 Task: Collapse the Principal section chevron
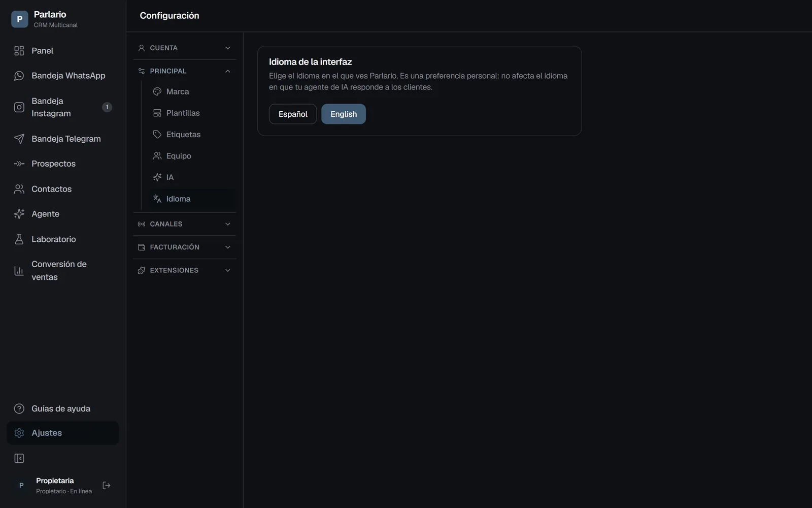tap(228, 71)
